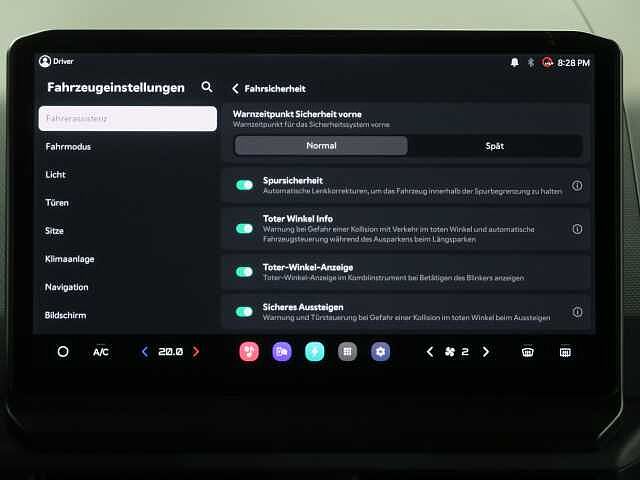Increase fan speed with right arrow

click(x=486, y=352)
